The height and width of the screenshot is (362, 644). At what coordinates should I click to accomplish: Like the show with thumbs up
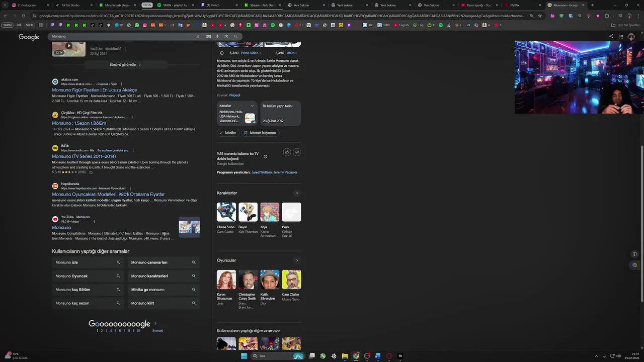(x=287, y=152)
